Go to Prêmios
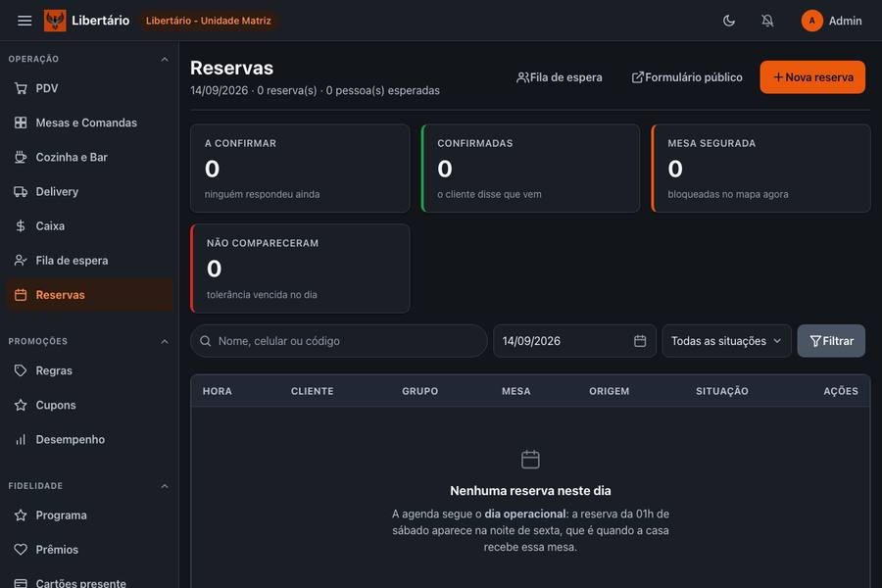The width and height of the screenshot is (882, 588). coord(89,549)
